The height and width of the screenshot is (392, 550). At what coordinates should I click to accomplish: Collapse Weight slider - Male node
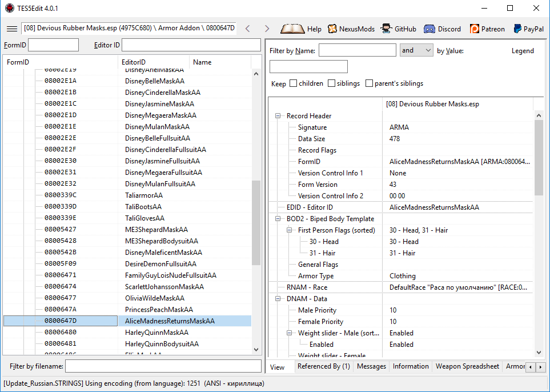(x=290, y=333)
